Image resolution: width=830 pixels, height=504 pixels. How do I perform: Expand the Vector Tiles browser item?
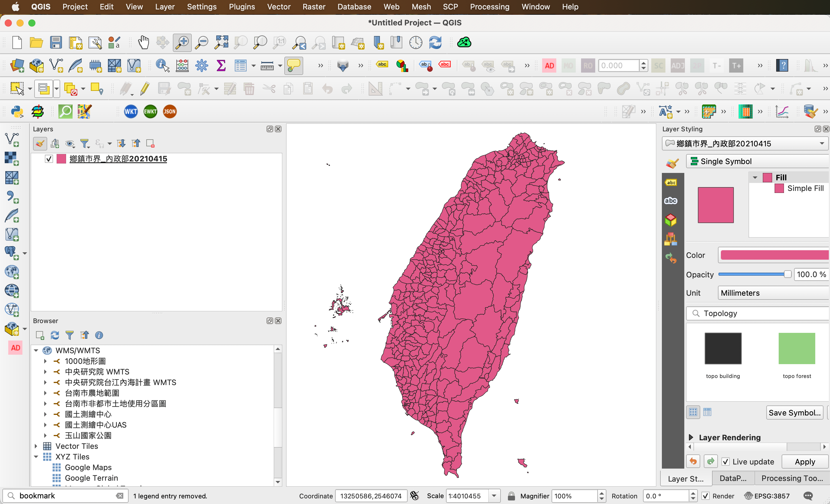click(x=36, y=446)
